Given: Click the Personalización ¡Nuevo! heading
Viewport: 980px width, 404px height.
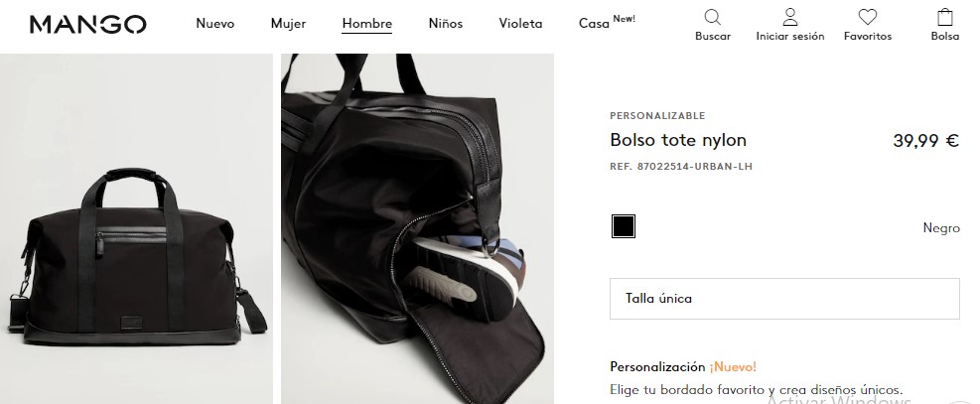Looking at the screenshot, I should click(x=683, y=366).
